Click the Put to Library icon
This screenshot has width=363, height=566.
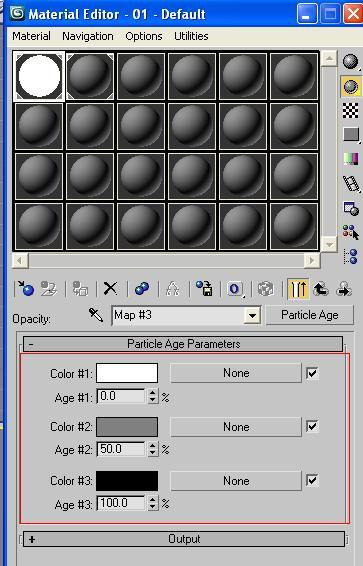tap(204, 289)
